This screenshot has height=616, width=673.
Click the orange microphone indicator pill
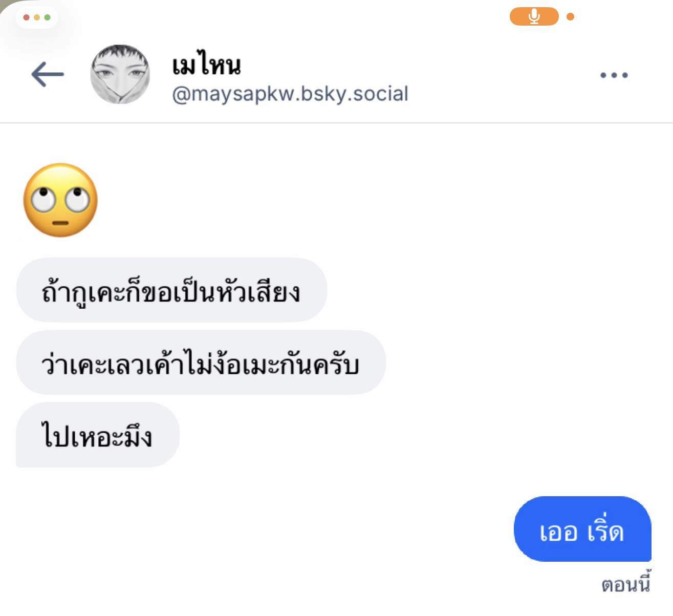(534, 17)
